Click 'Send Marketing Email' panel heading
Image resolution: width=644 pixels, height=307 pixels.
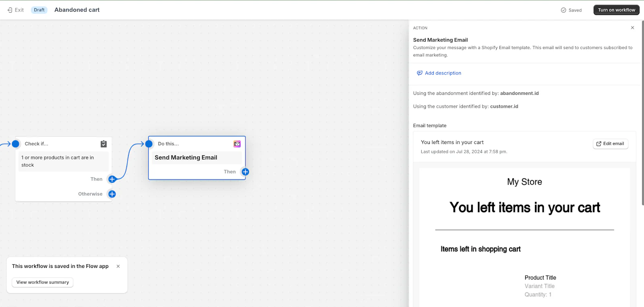pyautogui.click(x=440, y=40)
